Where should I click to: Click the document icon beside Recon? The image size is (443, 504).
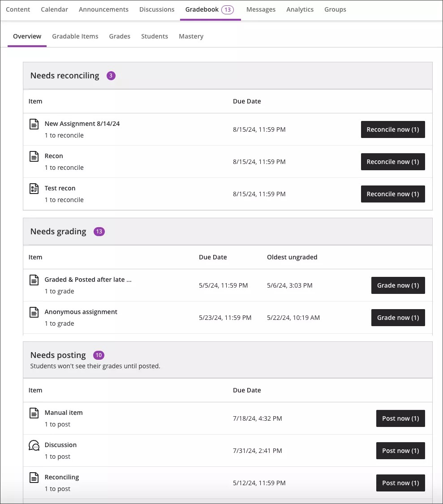(34, 156)
